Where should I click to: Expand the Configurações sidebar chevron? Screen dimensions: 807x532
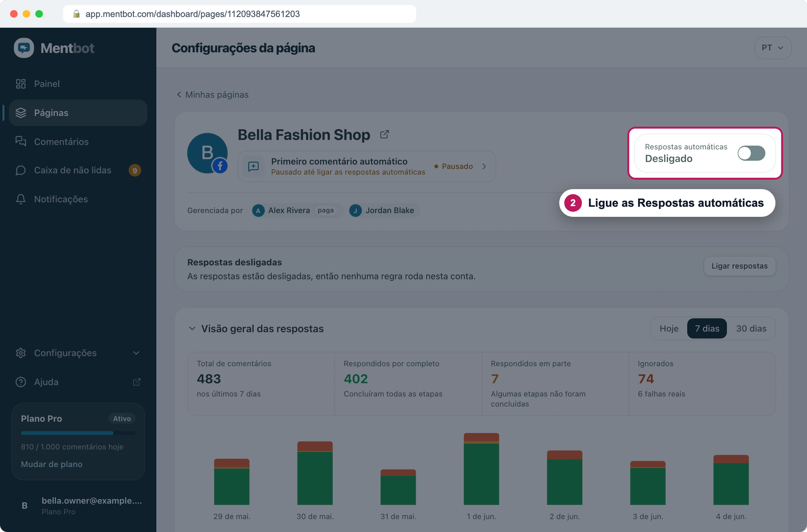point(136,353)
